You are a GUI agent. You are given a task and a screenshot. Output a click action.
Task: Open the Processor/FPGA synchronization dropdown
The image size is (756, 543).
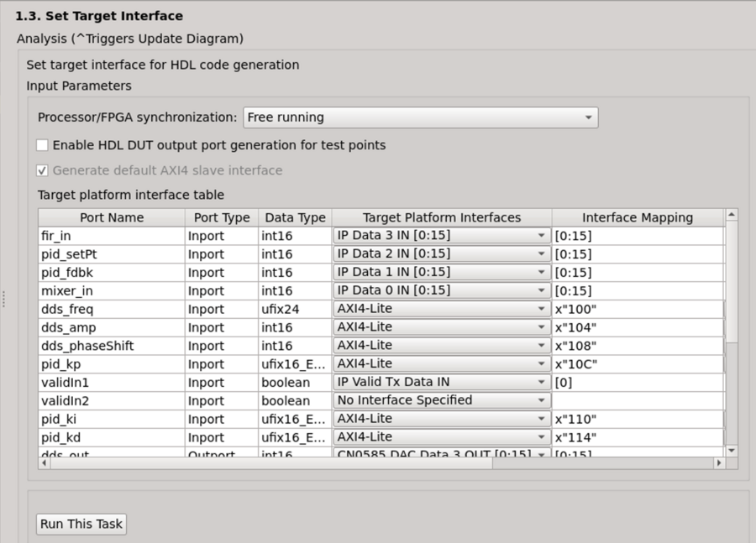[588, 117]
